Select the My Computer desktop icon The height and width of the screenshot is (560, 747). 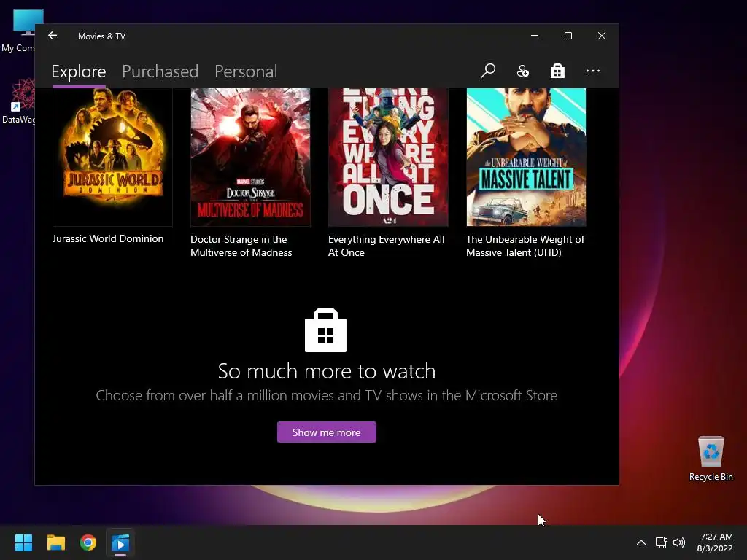(x=18, y=31)
